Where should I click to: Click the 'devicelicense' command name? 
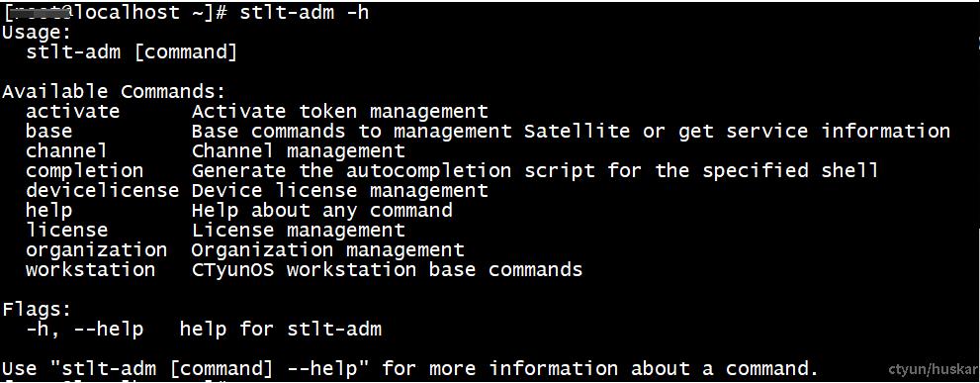(x=102, y=190)
